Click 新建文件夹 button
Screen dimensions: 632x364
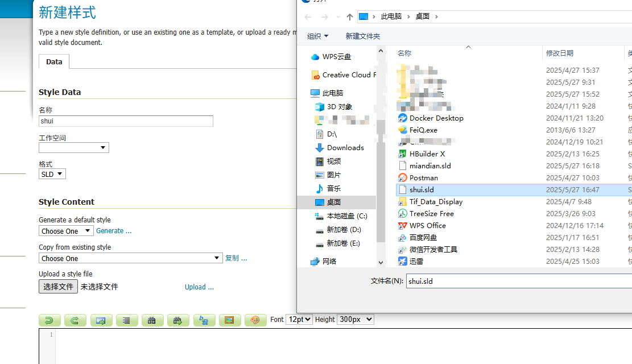363,36
